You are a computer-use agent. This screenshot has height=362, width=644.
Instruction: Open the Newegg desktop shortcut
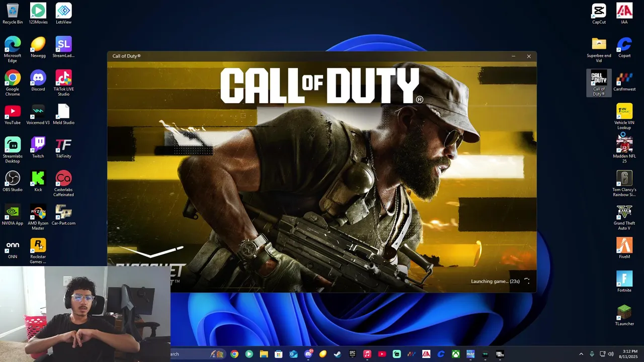(x=38, y=47)
